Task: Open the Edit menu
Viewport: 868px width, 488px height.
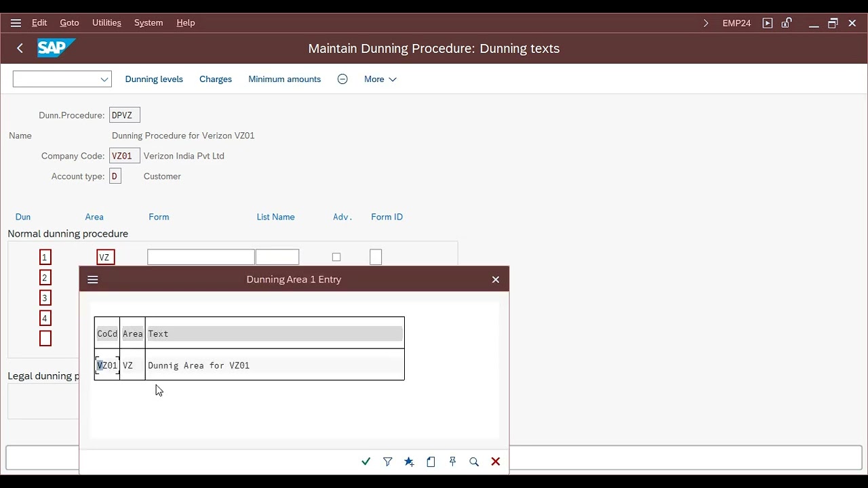Action: point(39,23)
